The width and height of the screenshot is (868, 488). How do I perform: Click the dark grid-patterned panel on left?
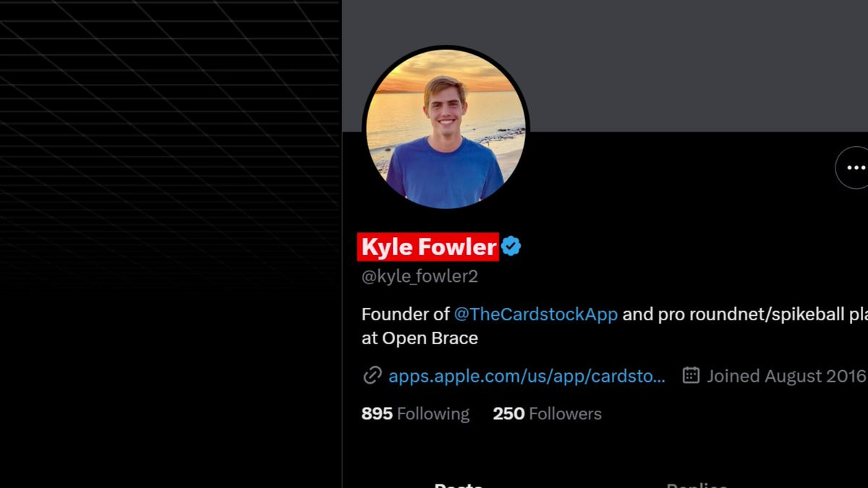pyautogui.click(x=170, y=244)
